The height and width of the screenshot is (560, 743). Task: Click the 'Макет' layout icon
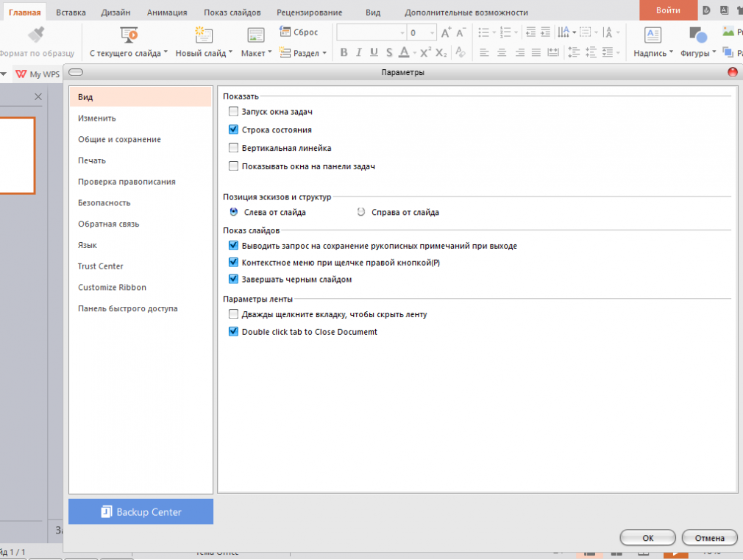point(256,35)
